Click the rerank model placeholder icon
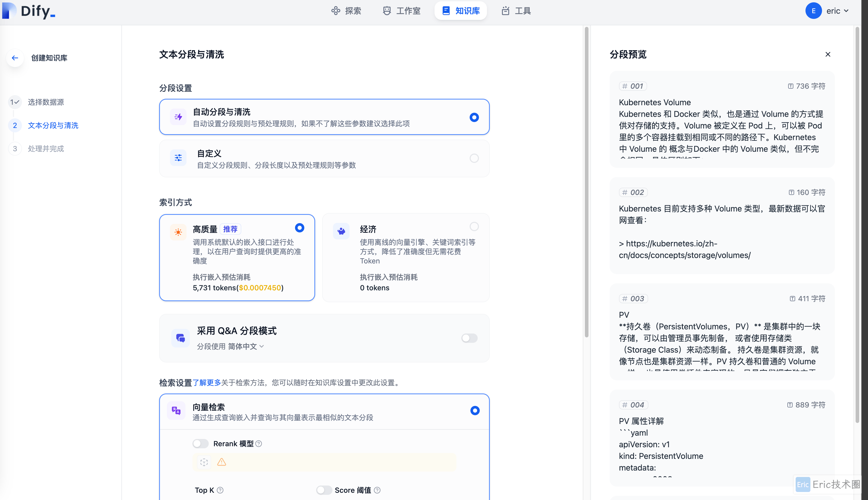The image size is (868, 500). click(204, 462)
